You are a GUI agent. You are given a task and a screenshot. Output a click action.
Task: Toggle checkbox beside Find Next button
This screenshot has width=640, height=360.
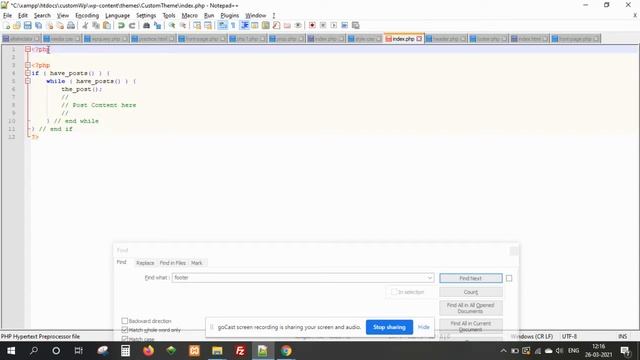pos(509,278)
